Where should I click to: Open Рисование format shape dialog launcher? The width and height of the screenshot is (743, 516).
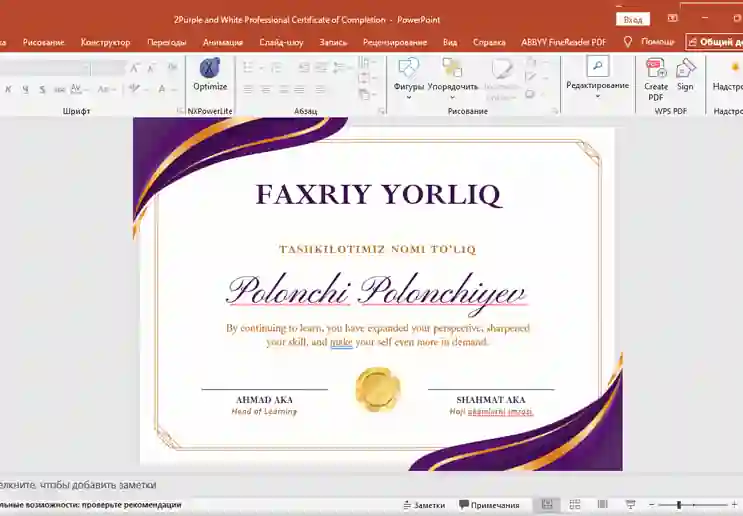(555, 111)
